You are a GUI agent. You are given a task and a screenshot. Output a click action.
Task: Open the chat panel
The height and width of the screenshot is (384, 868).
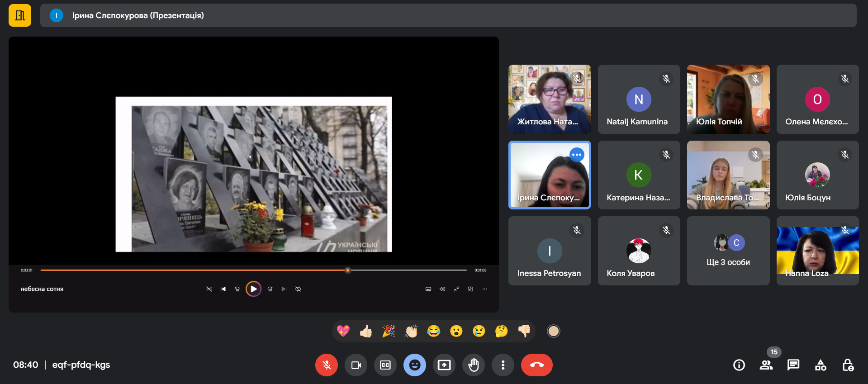(x=793, y=365)
